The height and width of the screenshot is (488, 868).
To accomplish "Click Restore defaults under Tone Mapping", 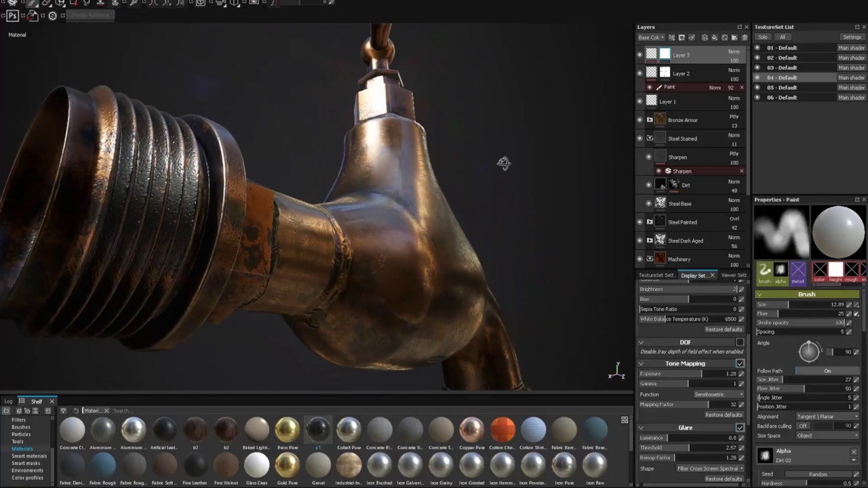I will point(724,414).
